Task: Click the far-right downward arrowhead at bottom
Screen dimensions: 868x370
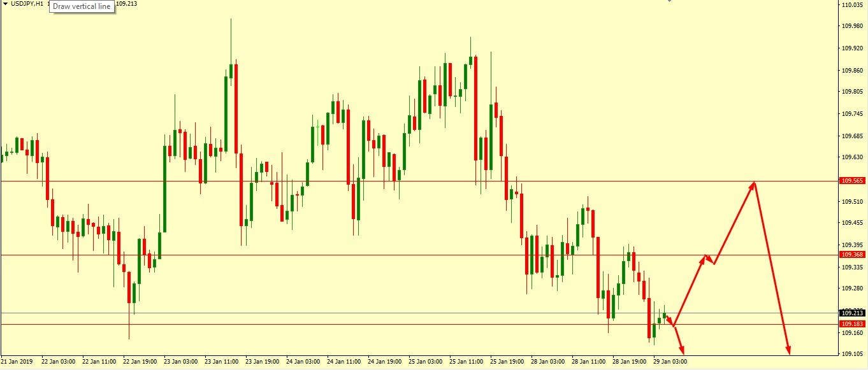Action: coord(788,350)
